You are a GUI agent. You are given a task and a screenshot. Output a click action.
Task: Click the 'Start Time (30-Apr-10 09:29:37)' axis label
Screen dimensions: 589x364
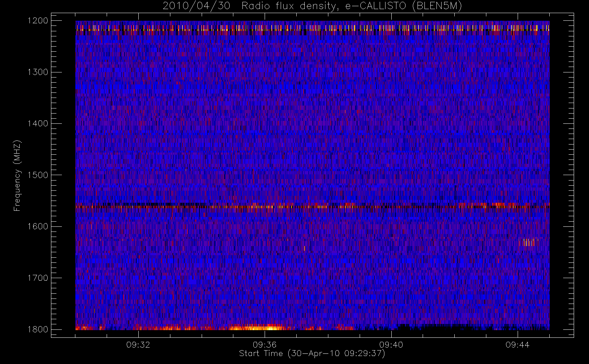pos(312,353)
